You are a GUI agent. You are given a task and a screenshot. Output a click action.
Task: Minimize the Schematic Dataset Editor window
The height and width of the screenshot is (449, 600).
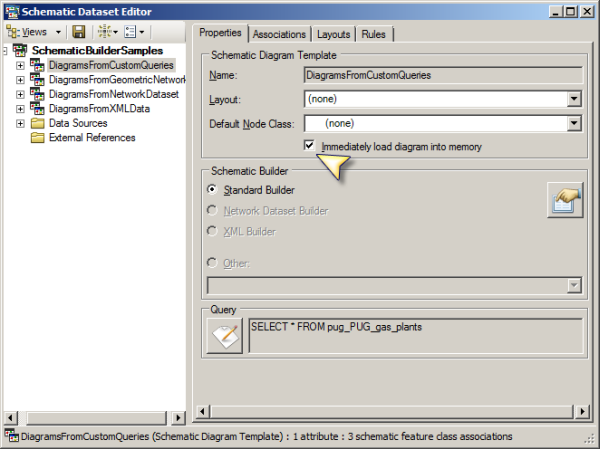coord(556,11)
